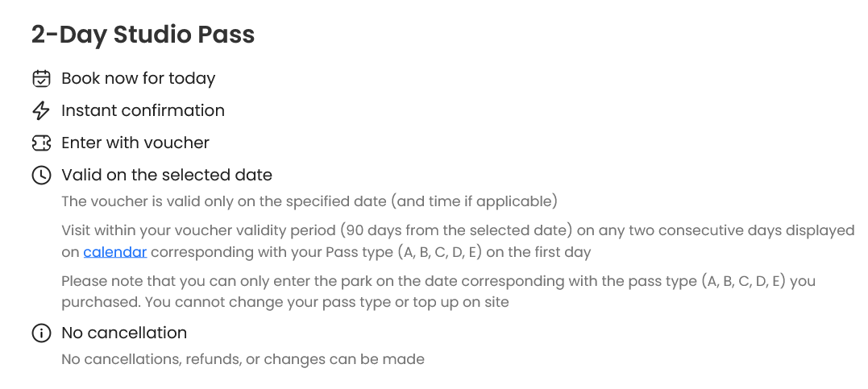This screenshot has width=868, height=389.
Task: Select the Instant confirmation label
Action: pos(143,110)
